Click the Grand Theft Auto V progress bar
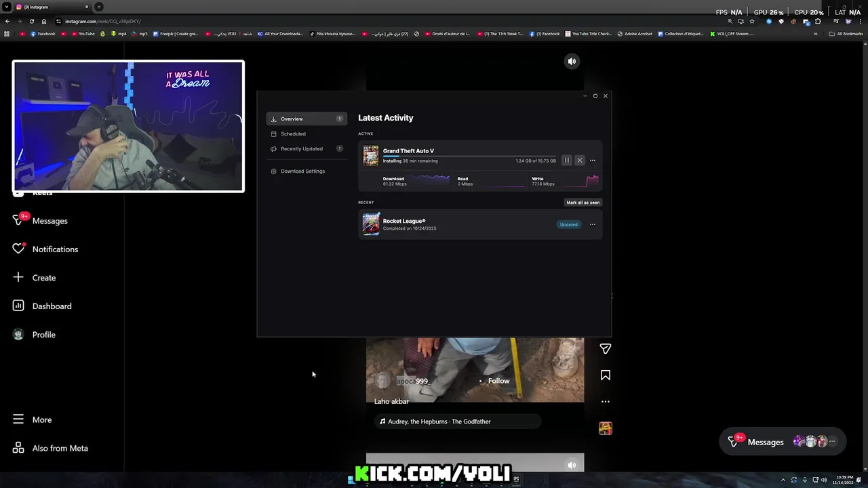This screenshot has width=868, height=488. (x=469, y=156)
